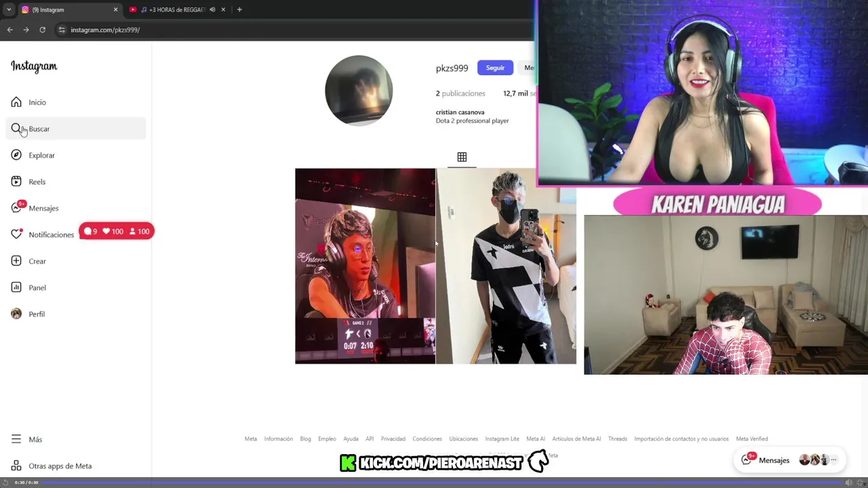The image size is (868, 488).
Task: Open the Condiciones footer link
Action: (427, 439)
